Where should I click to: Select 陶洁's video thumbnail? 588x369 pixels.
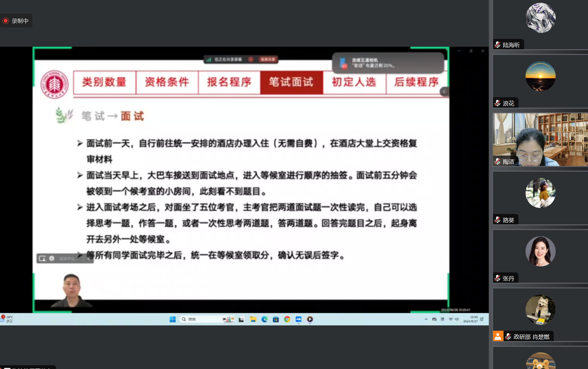point(540,139)
